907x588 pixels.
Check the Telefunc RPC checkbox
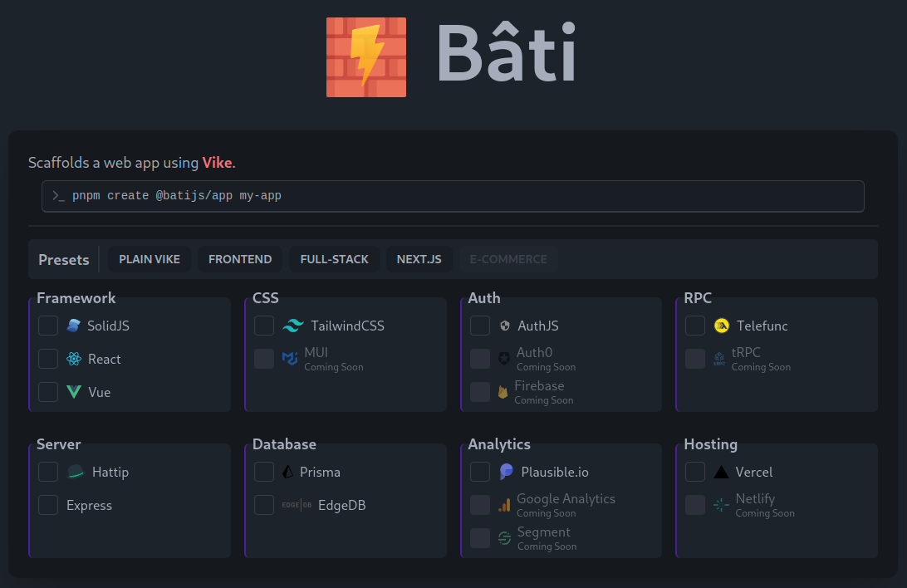point(695,326)
